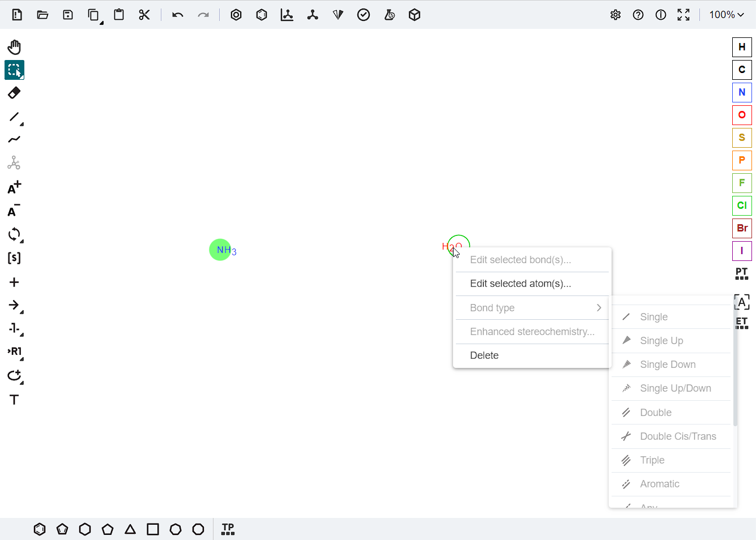
Task: Click the Clean Up structure icon
Action: click(x=313, y=15)
